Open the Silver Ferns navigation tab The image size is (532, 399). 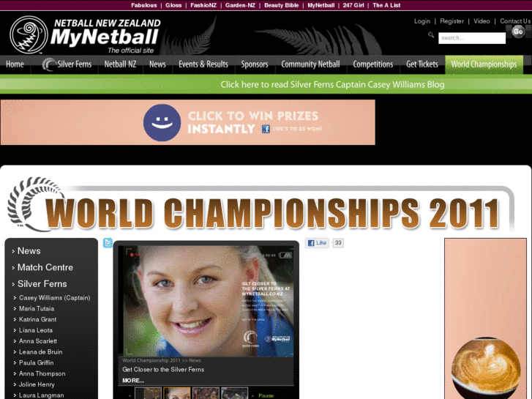(67, 64)
